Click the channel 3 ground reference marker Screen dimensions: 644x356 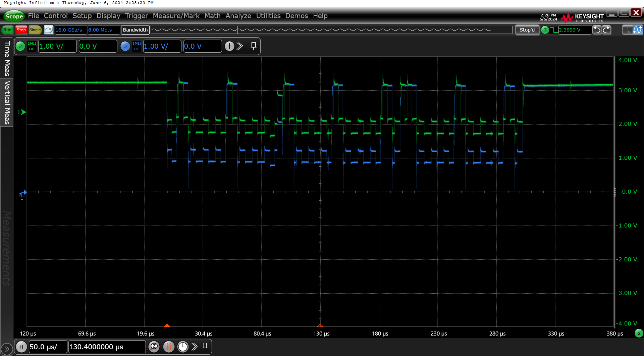pos(22,194)
